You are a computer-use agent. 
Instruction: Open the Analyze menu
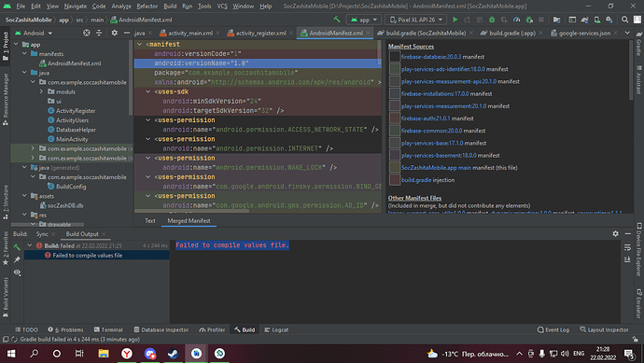[121, 7]
